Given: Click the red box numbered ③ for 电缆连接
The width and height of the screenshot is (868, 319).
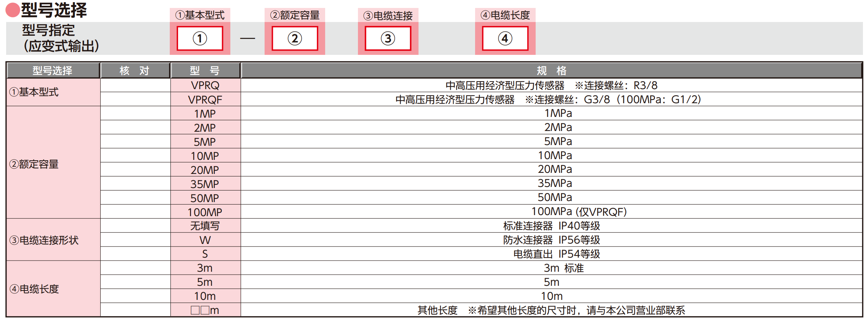Looking at the screenshot, I should pyautogui.click(x=388, y=38).
